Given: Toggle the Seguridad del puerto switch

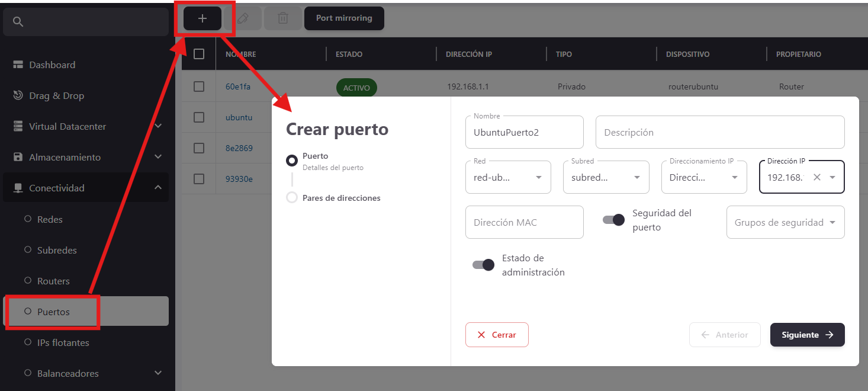Looking at the screenshot, I should click(x=613, y=220).
